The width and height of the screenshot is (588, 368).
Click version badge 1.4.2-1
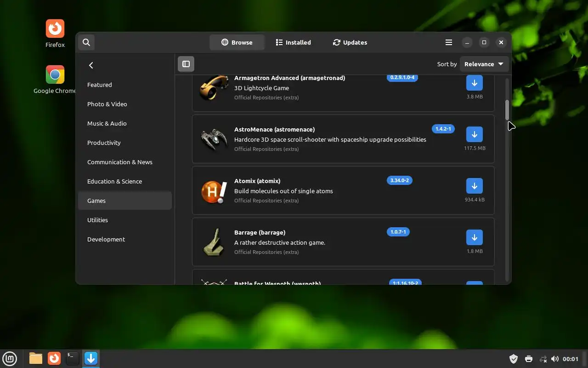443,129
